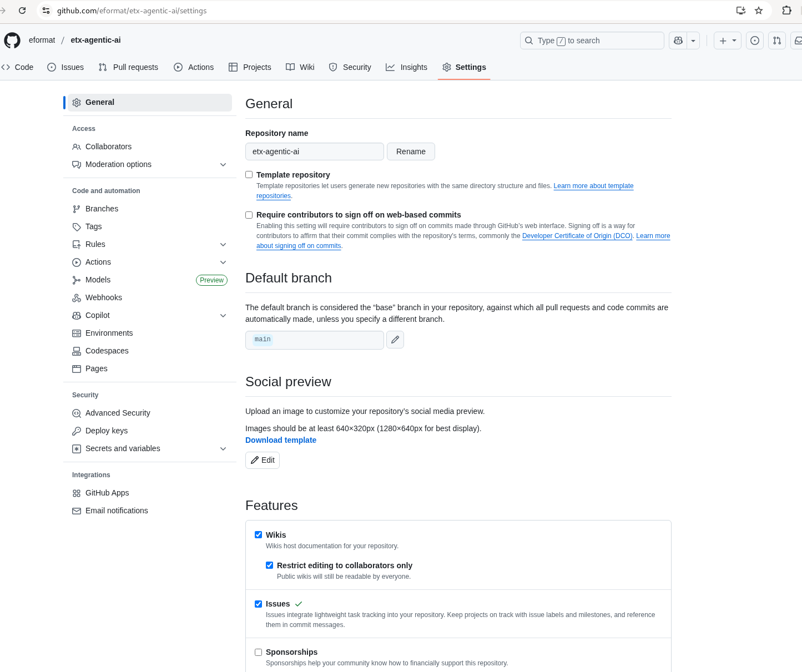This screenshot has width=802, height=672.
Task: Open the Wiki tab
Action: point(300,67)
